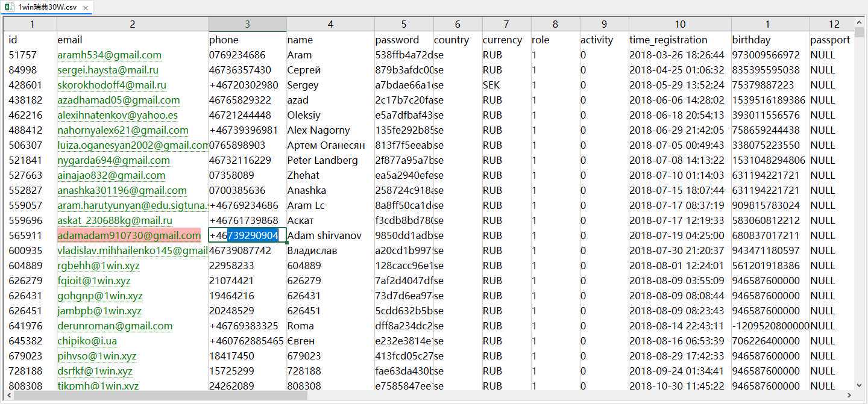
Task: Click the 'passport' header cell
Action: [832, 40]
